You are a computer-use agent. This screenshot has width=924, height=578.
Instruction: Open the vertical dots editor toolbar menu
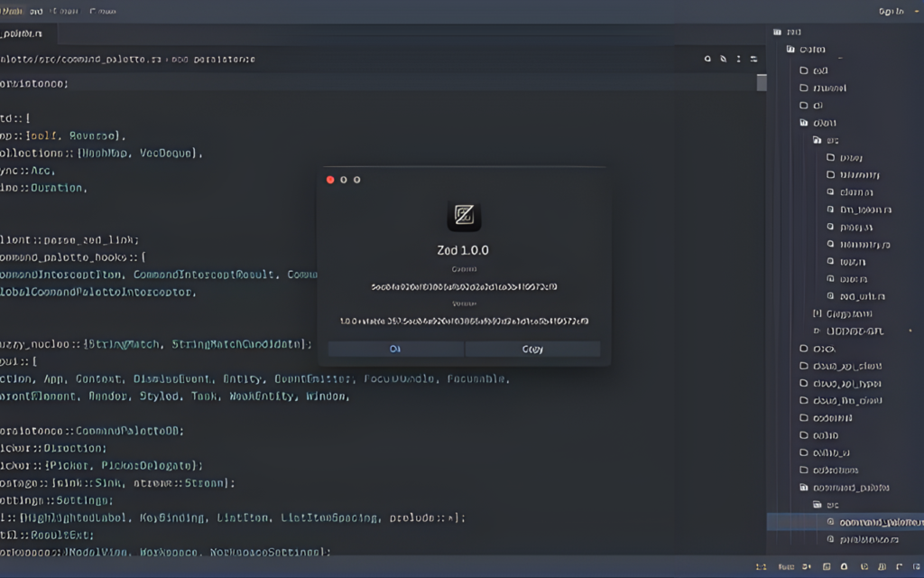click(738, 59)
